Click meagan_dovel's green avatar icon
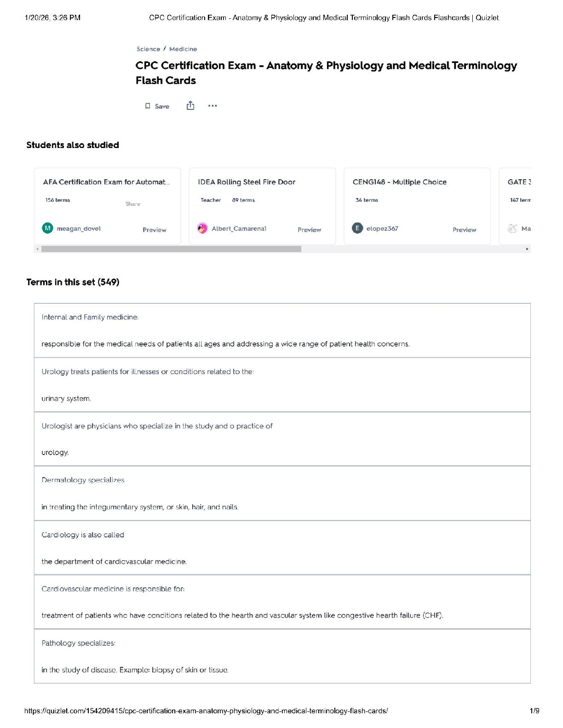Image resolution: width=563 pixels, height=728 pixels. coord(47,228)
